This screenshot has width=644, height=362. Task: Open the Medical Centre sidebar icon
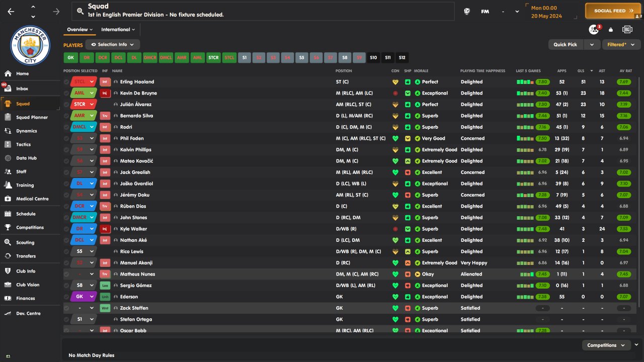8,199
